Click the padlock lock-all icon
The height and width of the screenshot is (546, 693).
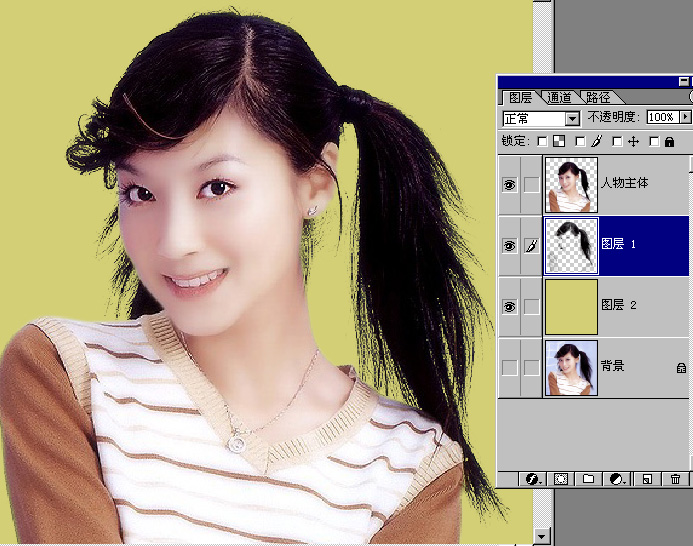[670, 141]
